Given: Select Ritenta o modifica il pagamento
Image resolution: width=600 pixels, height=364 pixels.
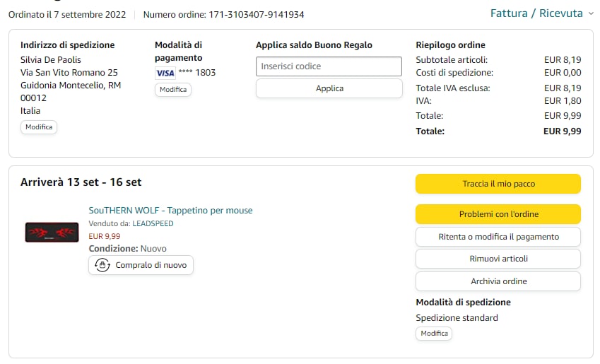Looking at the screenshot, I should (x=498, y=237).
